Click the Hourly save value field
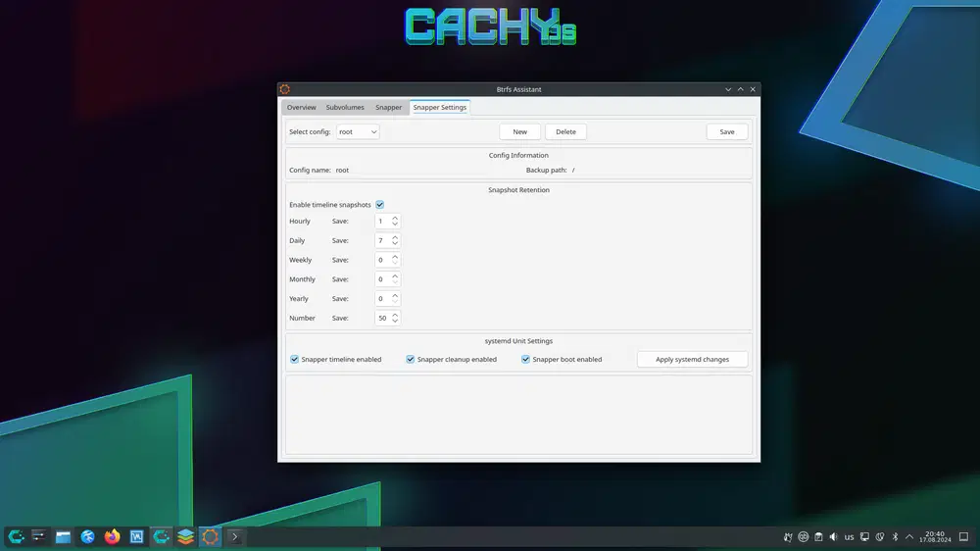 tap(382, 222)
